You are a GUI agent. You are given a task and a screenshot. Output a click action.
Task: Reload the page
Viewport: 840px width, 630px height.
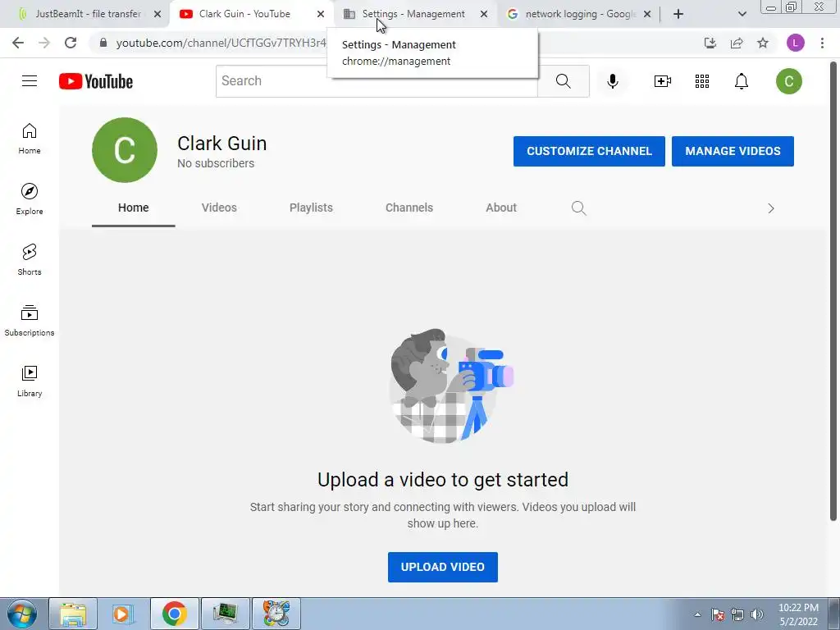[71, 43]
